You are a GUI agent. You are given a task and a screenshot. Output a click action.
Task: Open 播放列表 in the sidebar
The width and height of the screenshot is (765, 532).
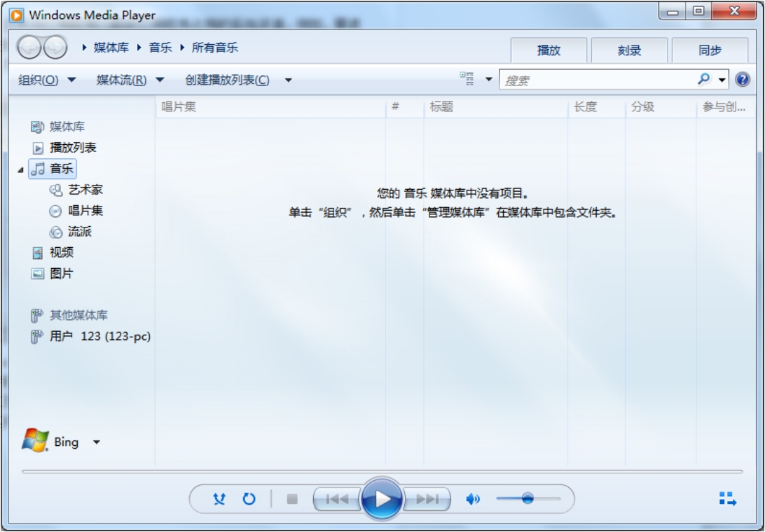64,148
